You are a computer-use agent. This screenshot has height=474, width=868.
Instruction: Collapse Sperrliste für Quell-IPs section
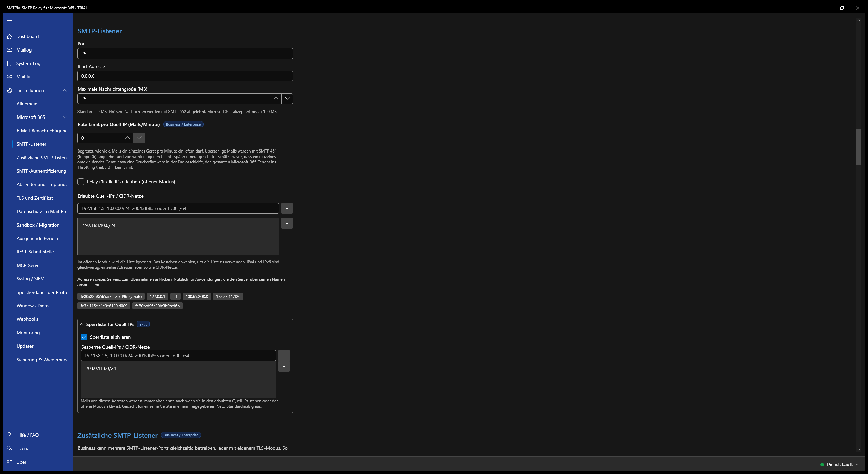(82, 324)
